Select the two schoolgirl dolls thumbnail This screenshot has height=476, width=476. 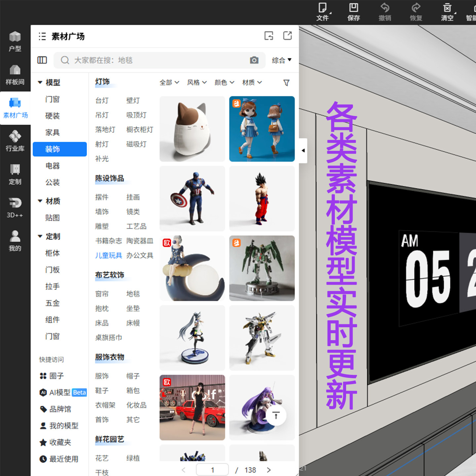262,129
